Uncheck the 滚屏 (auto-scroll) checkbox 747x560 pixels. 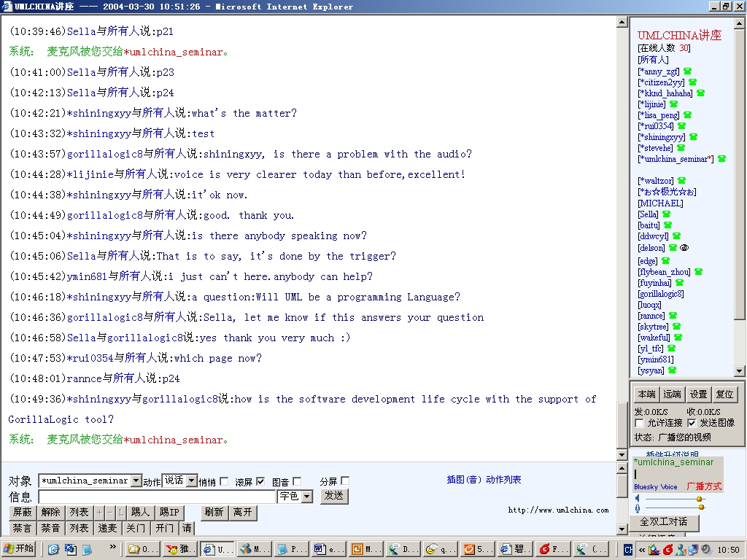260,481
